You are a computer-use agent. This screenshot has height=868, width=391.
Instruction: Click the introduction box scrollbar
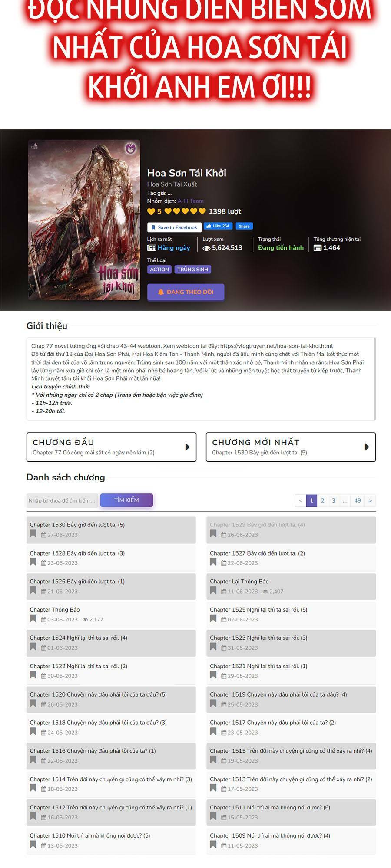pyautogui.click(x=374, y=378)
